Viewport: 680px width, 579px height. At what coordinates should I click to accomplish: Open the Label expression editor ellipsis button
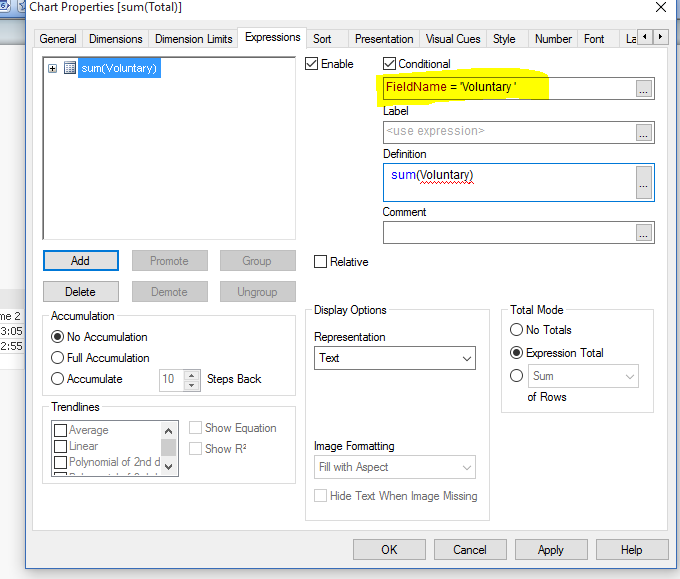tap(644, 132)
